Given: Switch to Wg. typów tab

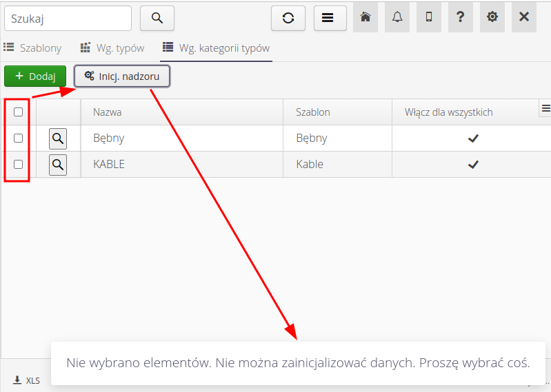Looking at the screenshot, I should click(x=112, y=48).
